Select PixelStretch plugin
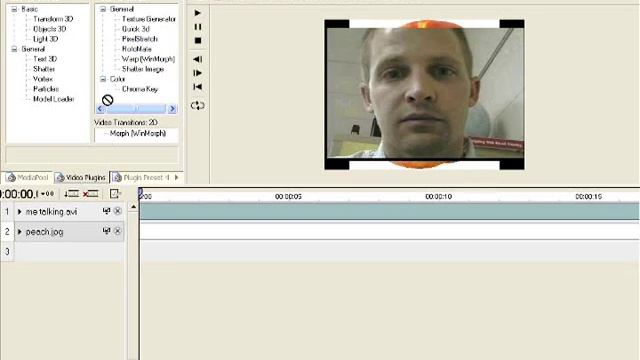640x360 pixels. 140,39
